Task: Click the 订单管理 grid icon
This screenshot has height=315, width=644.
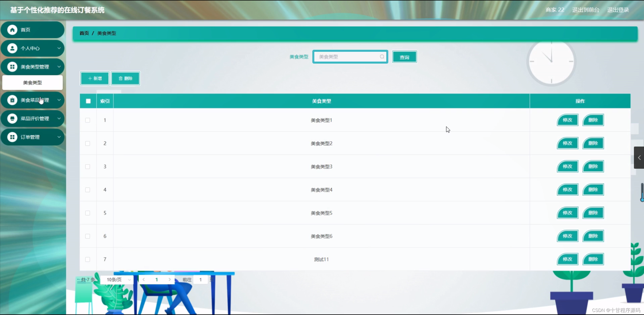Action: 12,137
